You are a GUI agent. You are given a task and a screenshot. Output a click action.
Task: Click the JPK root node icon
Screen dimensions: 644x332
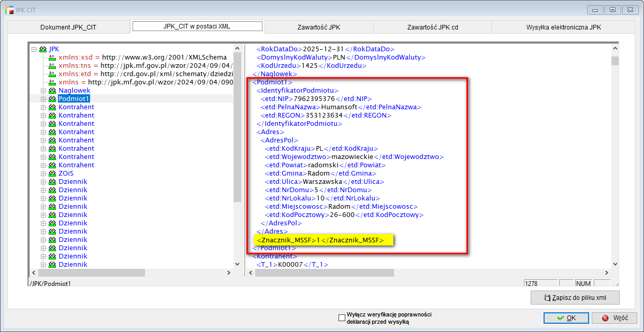(43, 49)
